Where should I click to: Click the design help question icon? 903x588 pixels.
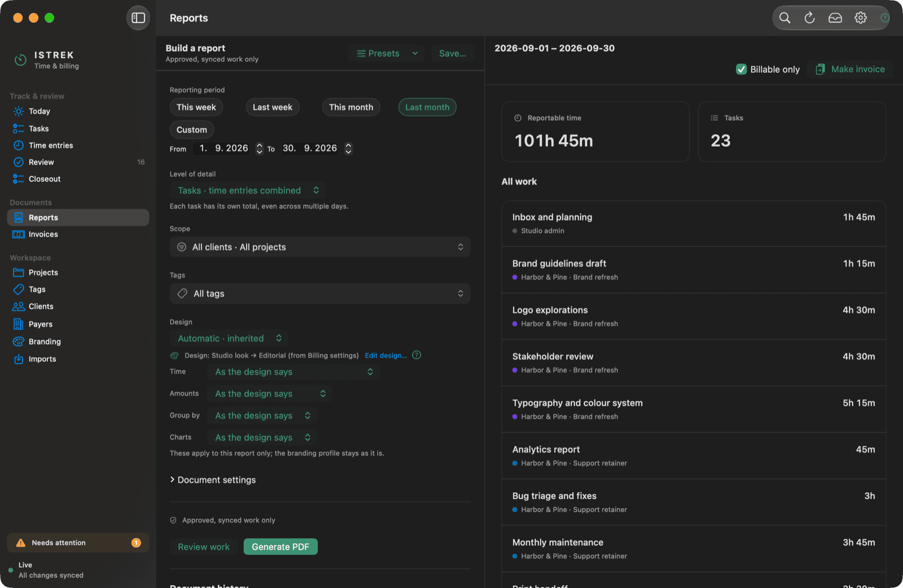(417, 355)
